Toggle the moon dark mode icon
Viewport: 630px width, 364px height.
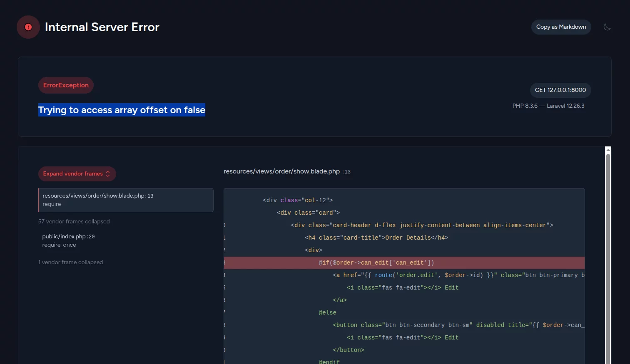pyautogui.click(x=607, y=27)
